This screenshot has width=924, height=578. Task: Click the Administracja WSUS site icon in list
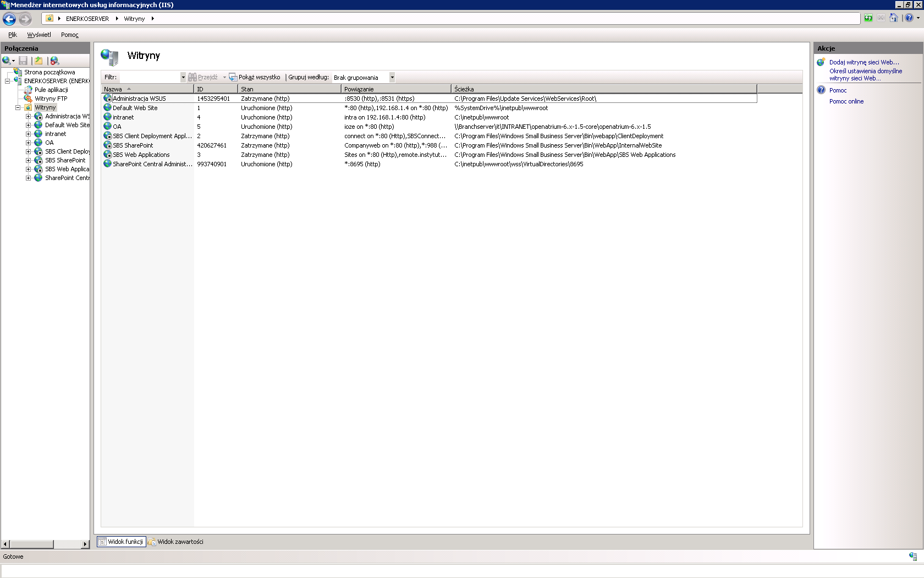108,99
